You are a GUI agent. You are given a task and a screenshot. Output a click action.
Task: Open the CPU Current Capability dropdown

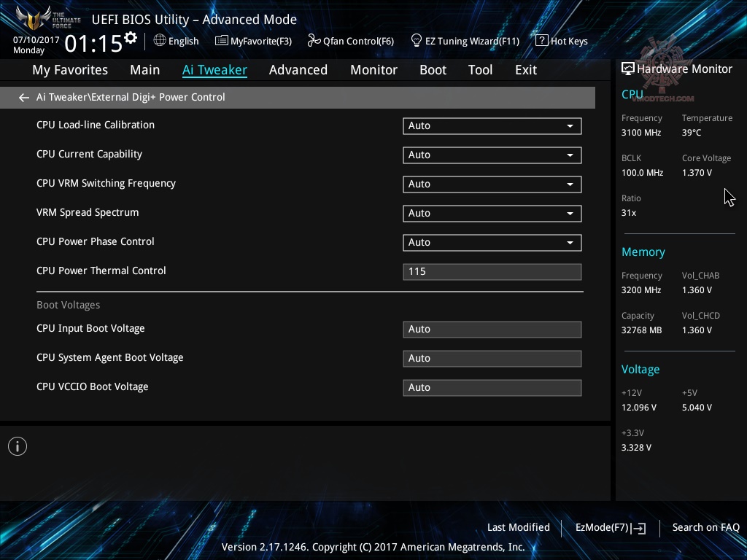(x=492, y=155)
